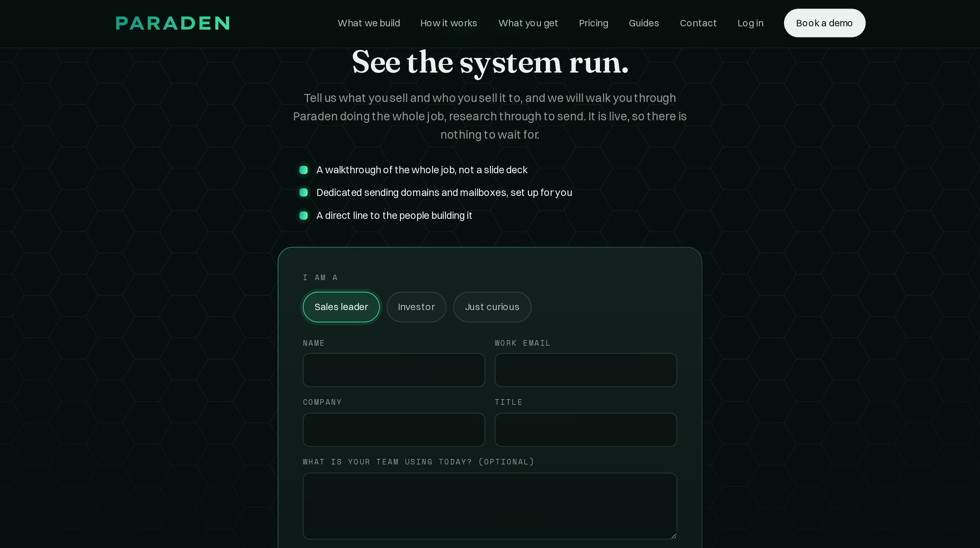Click the "I AM A" label

(x=320, y=278)
